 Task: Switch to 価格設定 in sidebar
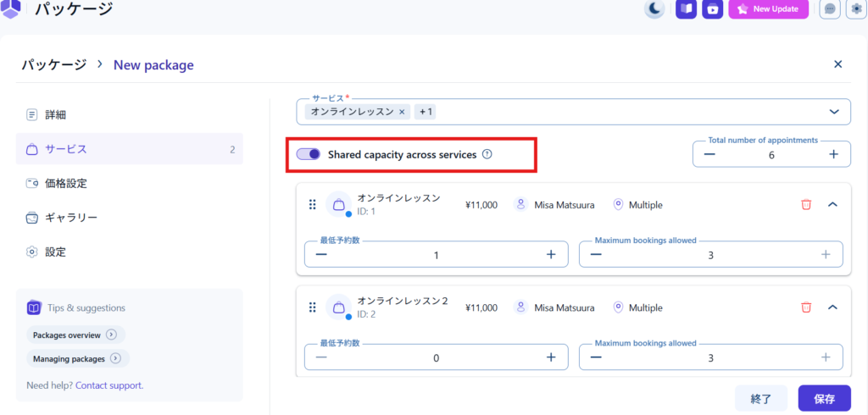65,183
